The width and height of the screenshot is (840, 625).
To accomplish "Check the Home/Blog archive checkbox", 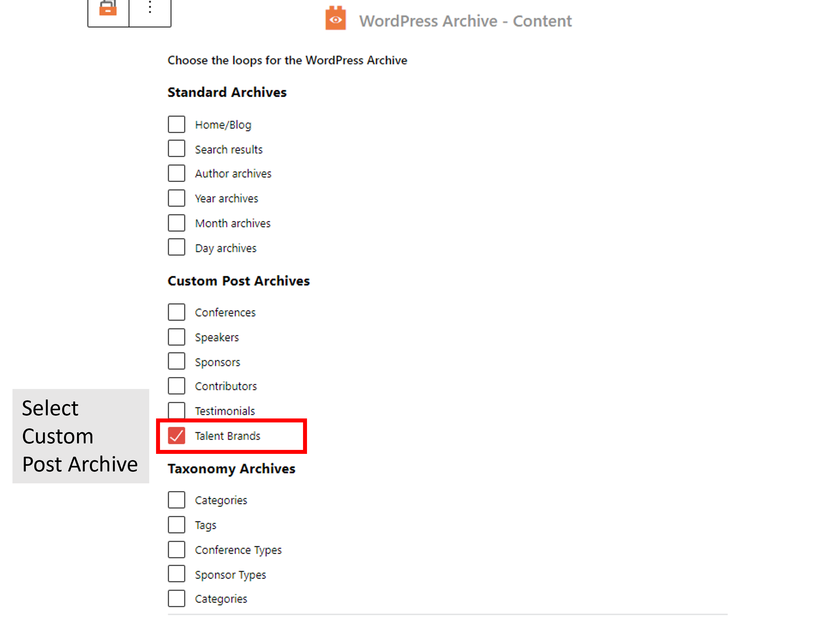I will [177, 124].
